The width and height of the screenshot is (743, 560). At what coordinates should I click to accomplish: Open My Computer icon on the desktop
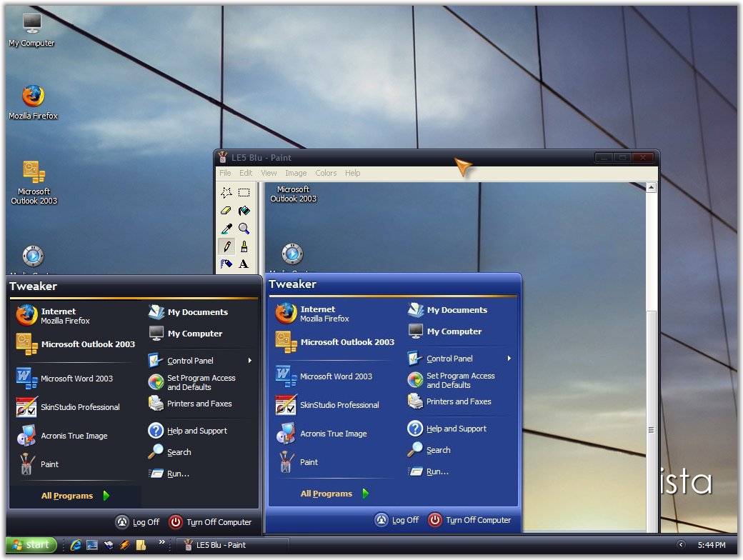click(x=31, y=30)
